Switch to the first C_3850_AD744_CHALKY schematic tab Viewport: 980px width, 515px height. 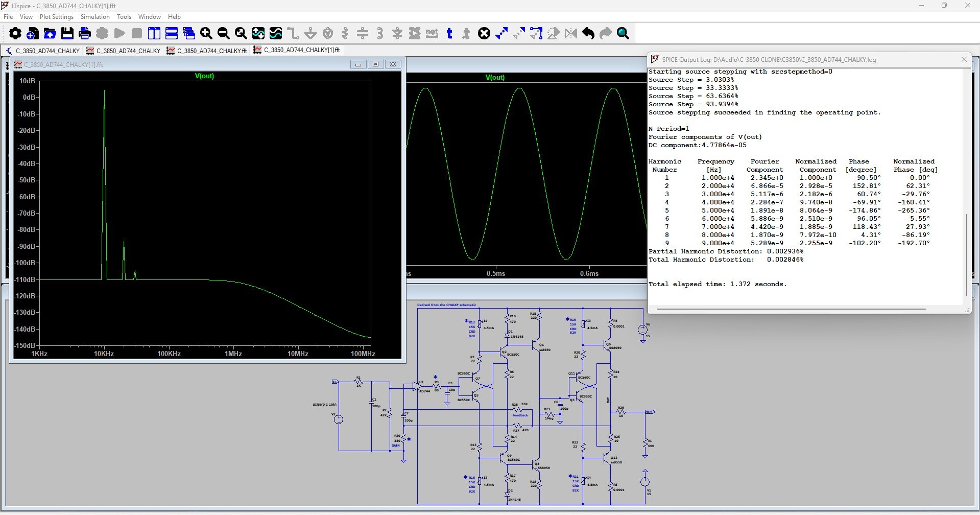click(43, 51)
